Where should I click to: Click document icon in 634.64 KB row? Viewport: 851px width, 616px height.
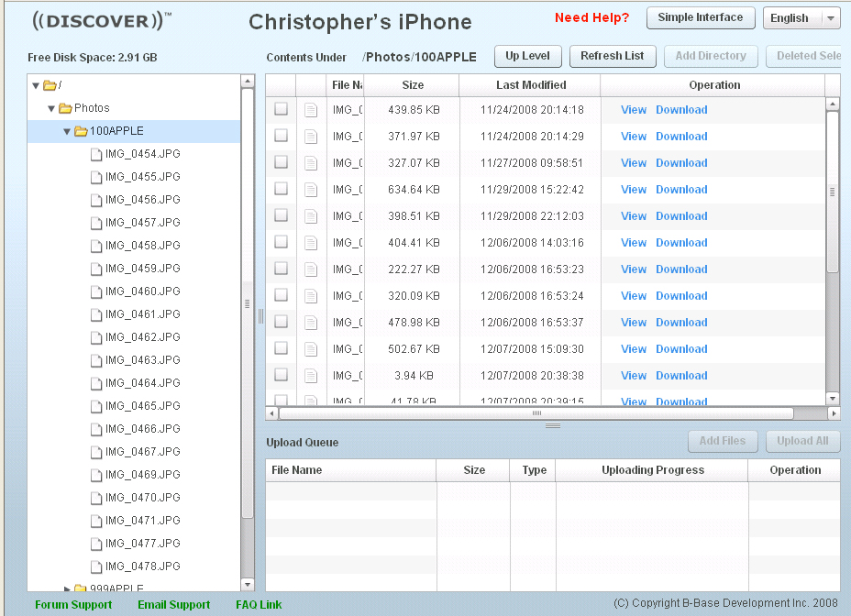point(311,190)
